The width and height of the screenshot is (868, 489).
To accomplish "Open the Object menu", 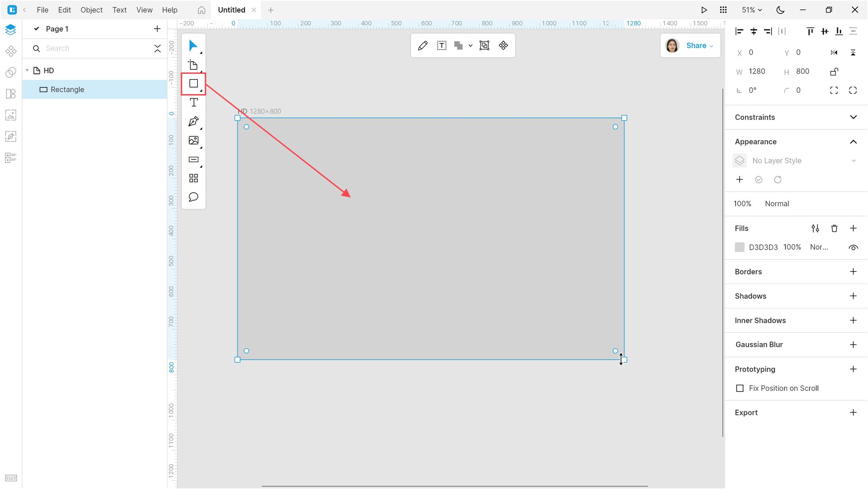I will coord(91,10).
